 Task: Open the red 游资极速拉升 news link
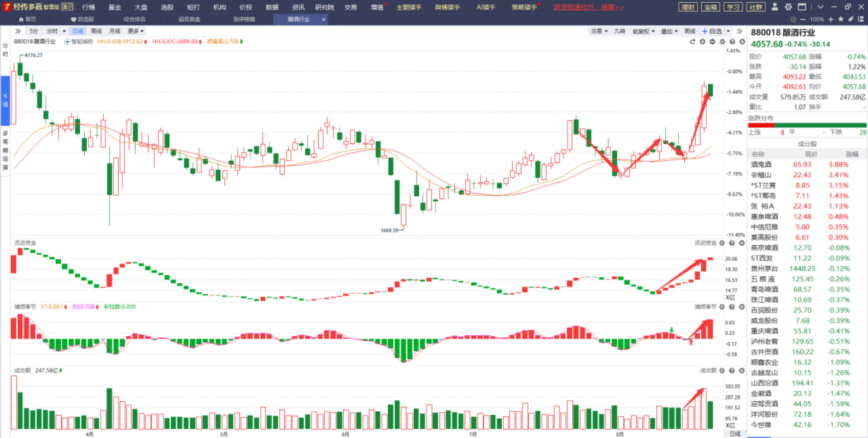588,7
